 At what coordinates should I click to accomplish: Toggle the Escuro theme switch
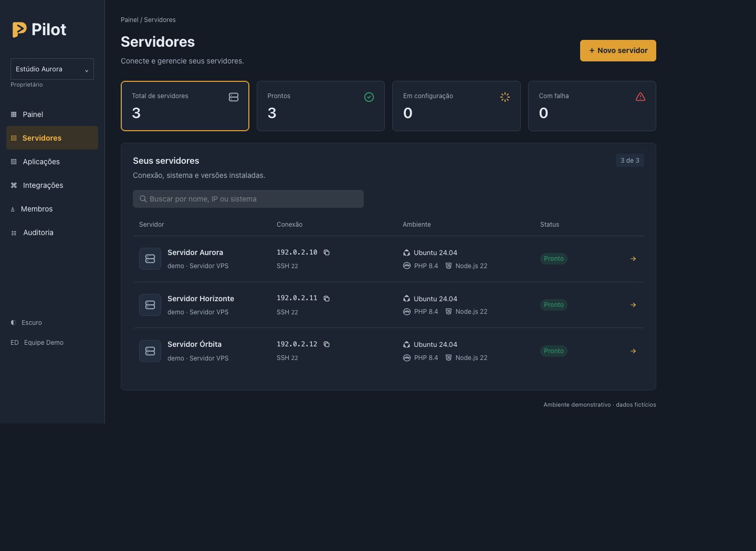coord(26,323)
